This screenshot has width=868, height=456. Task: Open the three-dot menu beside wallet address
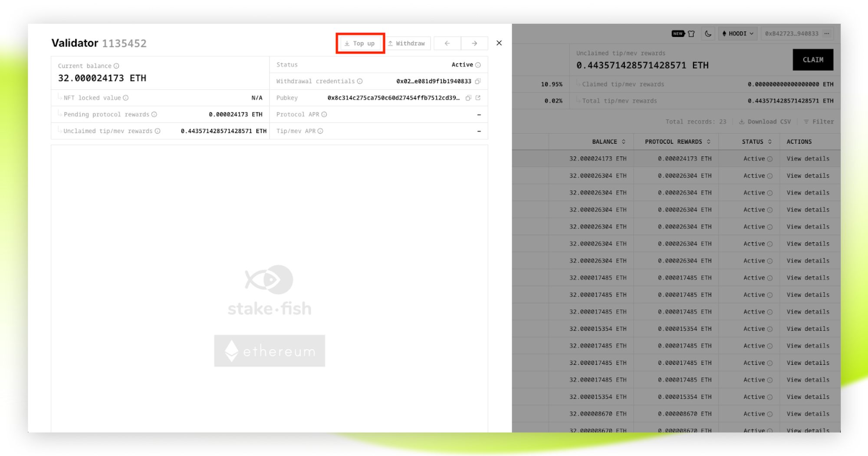point(827,33)
